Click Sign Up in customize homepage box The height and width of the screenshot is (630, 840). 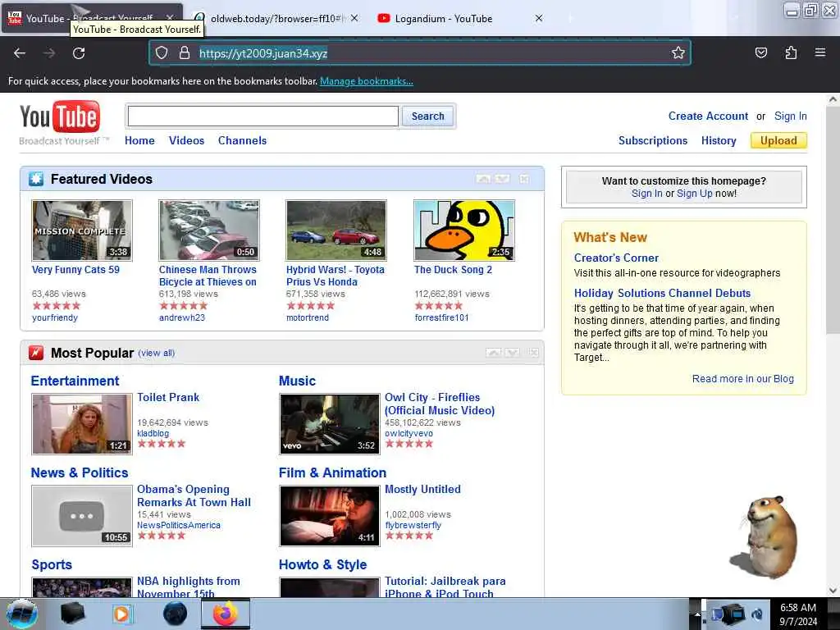pos(694,193)
